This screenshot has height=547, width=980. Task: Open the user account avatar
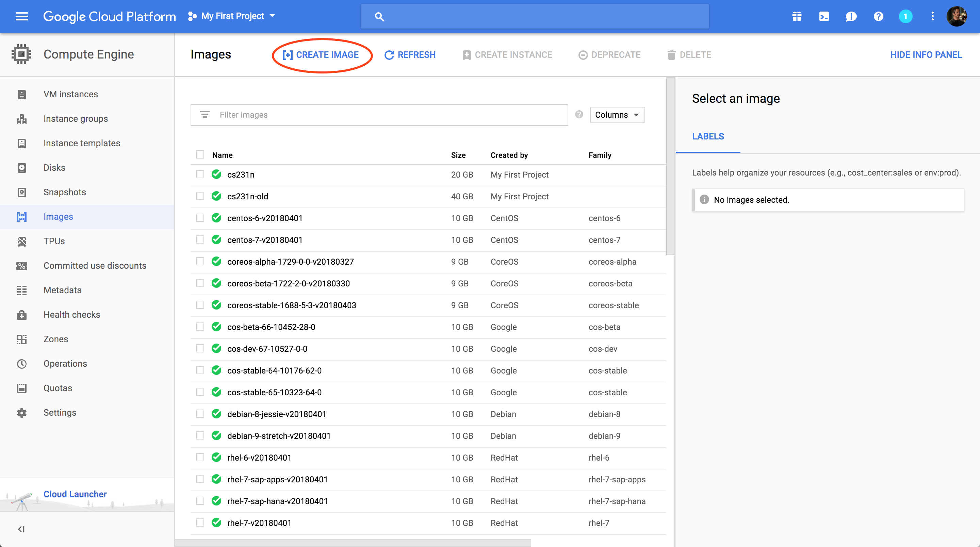point(957,16)
